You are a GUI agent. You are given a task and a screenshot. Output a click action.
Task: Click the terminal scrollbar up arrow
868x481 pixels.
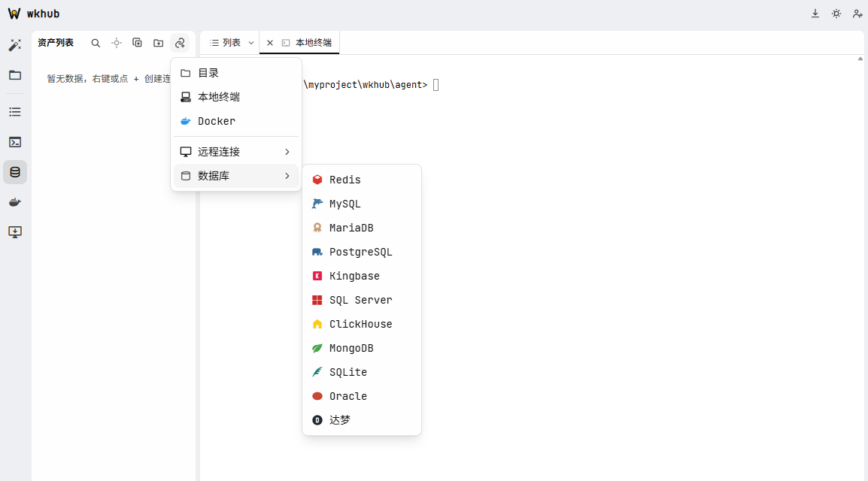860,59
